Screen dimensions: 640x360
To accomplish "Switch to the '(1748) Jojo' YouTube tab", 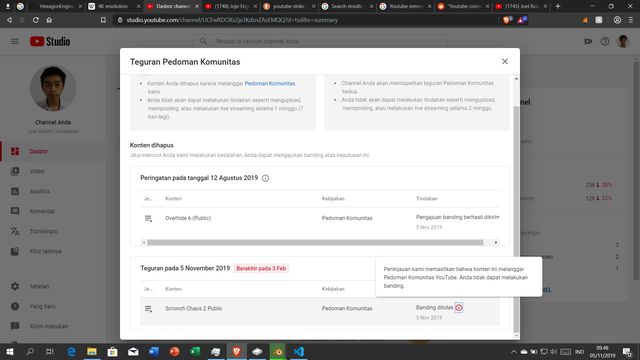I will [231, 6].
